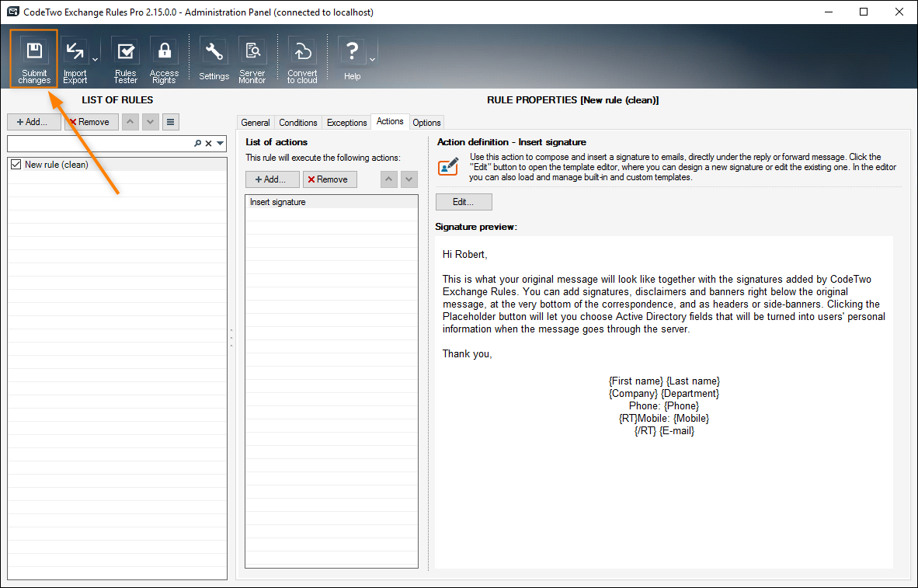Viewport: 918px width, 588px height.
Task: Remove the selected action from the list of actions
Action: pyautogui.click(x=329, y=179)
